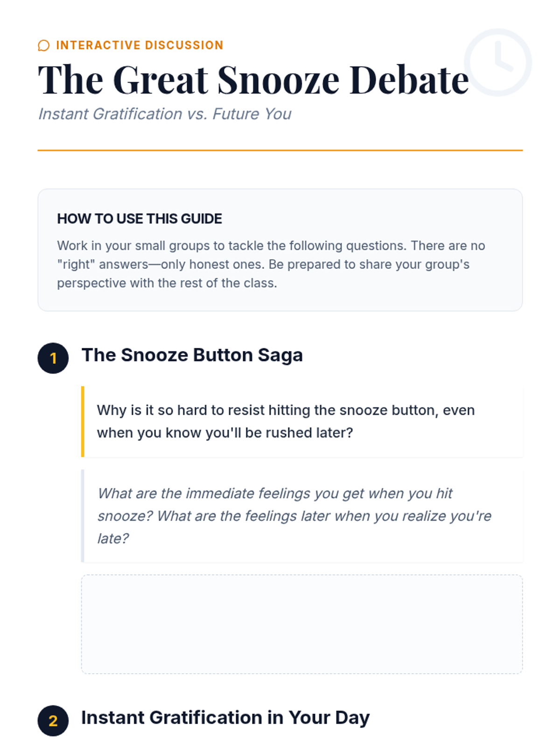Click the snooze button resist question
This screenshot has height=747, width=560.
(286, 421)
